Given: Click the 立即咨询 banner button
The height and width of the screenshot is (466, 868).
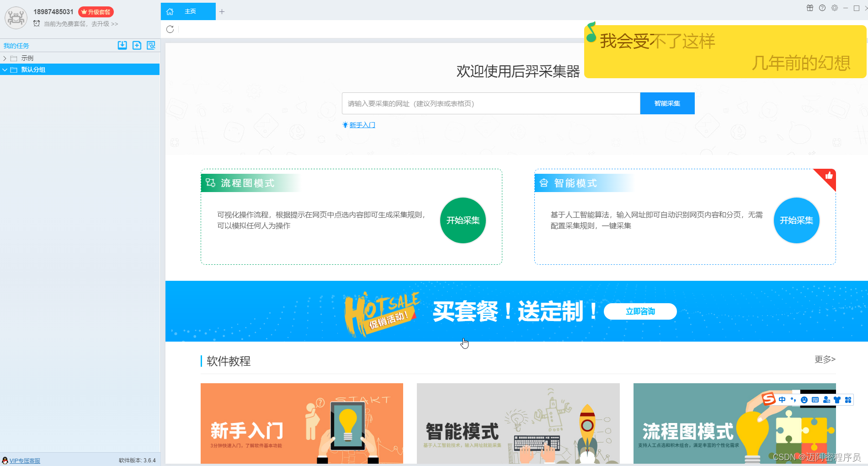Looking at the screenshot, I should point(640,311).
